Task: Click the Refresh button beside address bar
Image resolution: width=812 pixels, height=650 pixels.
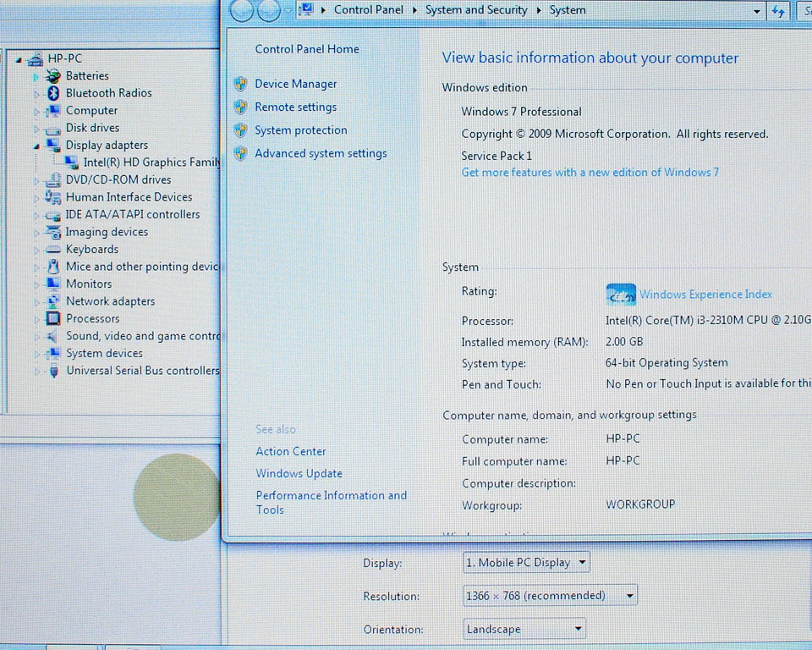Action: pyautogui.click(x=778, y=11)
